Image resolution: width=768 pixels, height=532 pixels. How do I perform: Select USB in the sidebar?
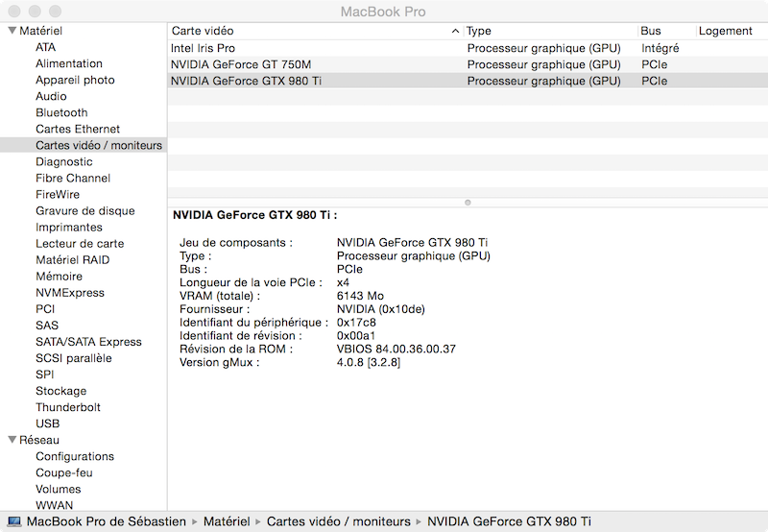point(47,423)
